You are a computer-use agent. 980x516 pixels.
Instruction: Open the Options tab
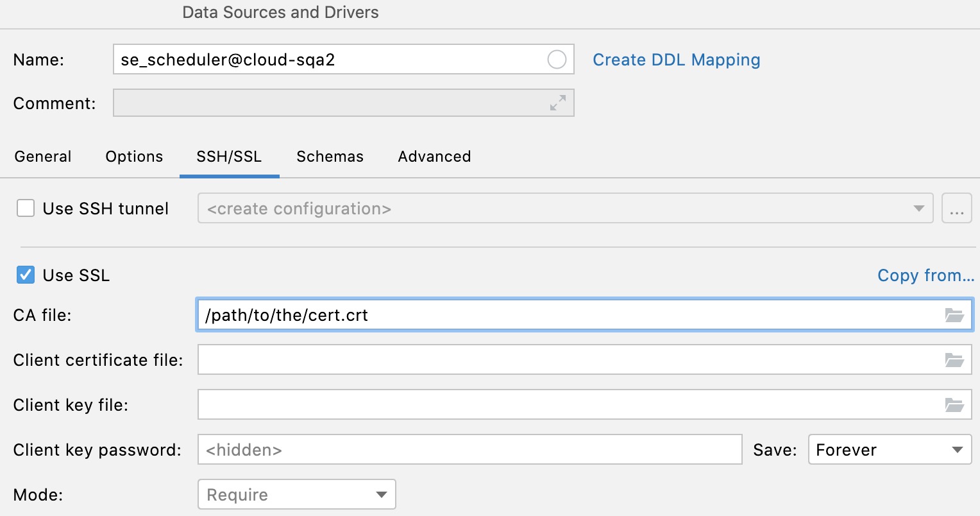point(134,157)
